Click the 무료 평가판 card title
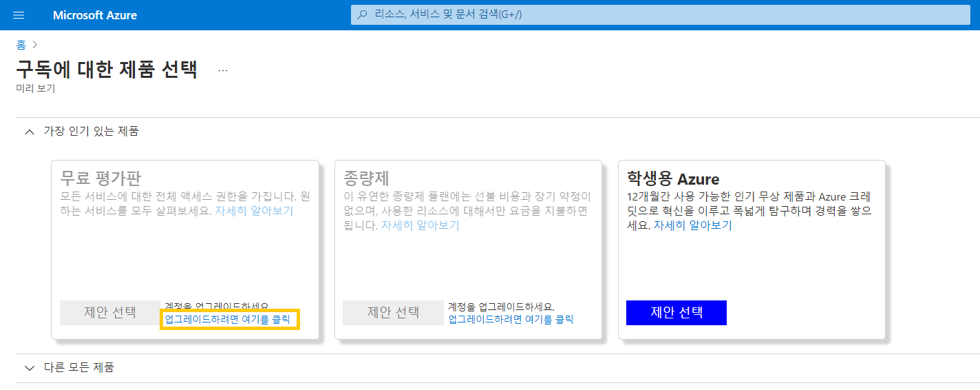 pos(100,178)
